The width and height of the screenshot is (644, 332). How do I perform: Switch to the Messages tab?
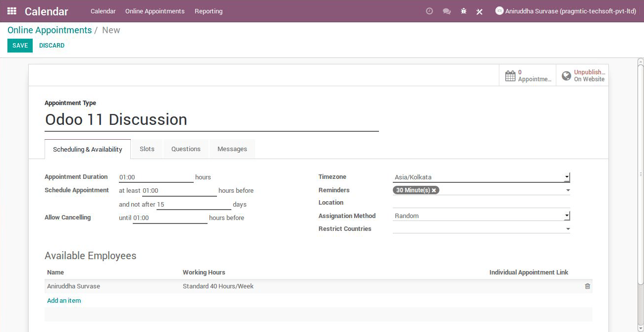click(232, 149)
